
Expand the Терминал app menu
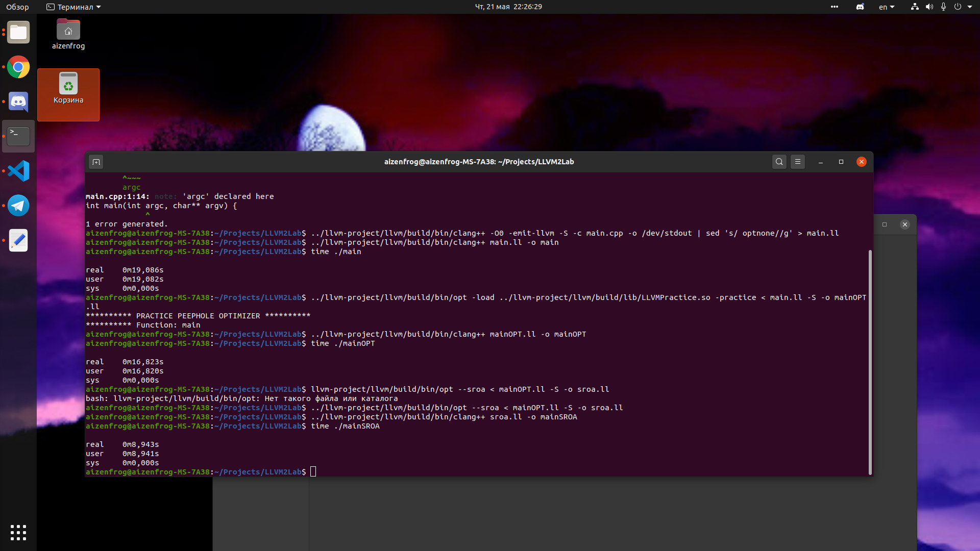[73, 7]
